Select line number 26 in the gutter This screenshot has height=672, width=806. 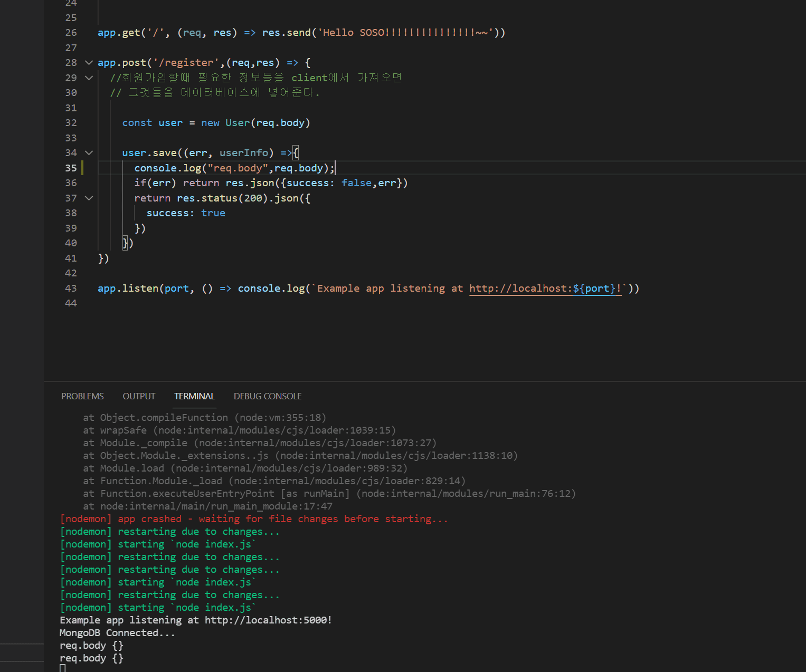(71, 33)
